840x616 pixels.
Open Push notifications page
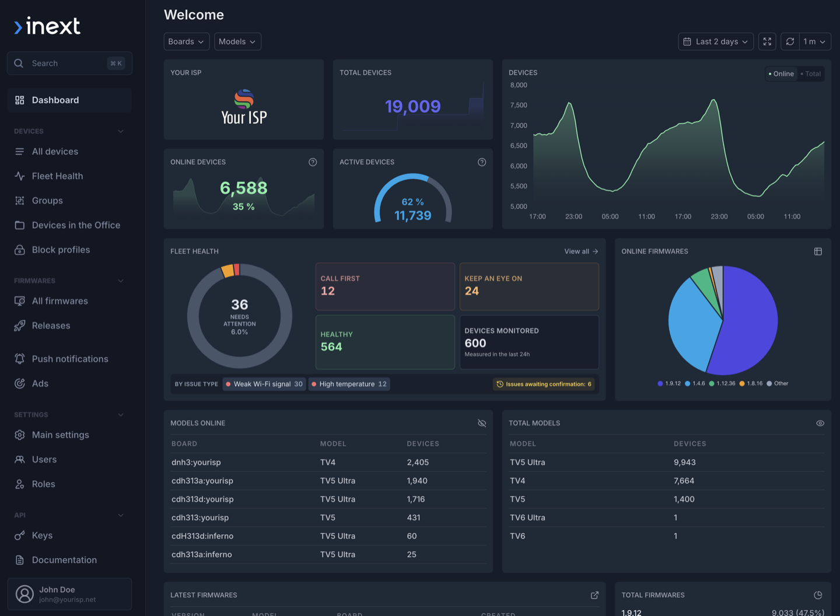pos(70,359)
